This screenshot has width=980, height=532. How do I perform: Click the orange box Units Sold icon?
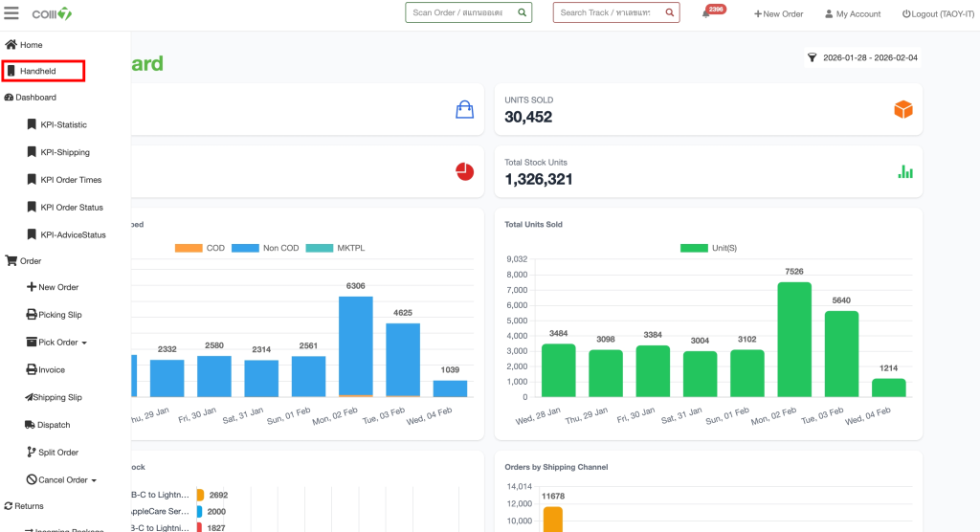(x=902, y=110)
